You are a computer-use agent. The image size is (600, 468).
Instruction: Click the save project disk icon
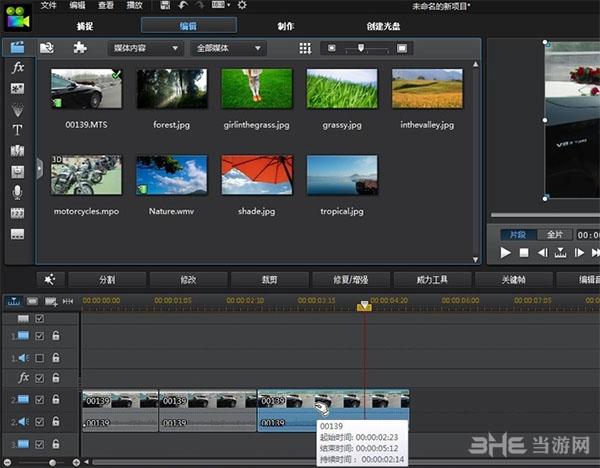tap(165, 5)
